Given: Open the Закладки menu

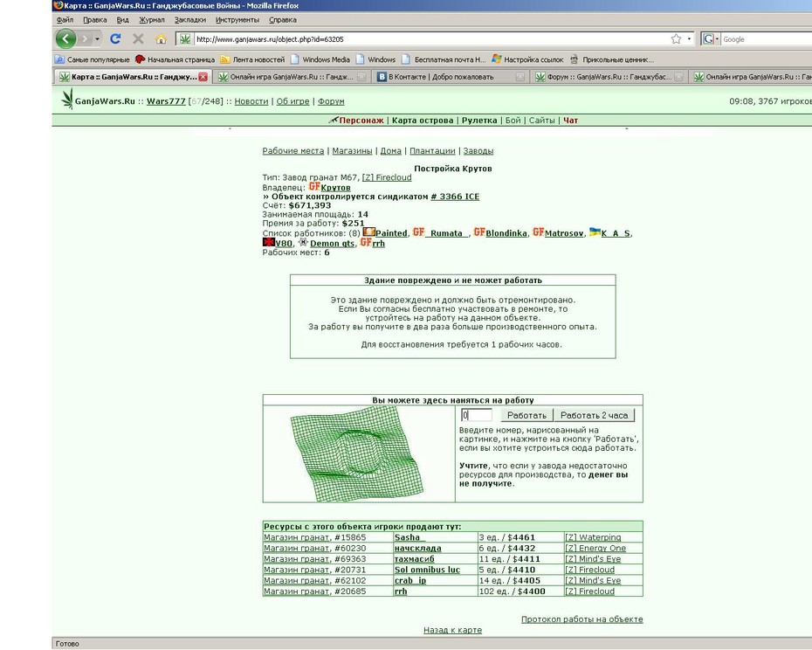Looking at the screenshot, I should click(x=190, y=20).
